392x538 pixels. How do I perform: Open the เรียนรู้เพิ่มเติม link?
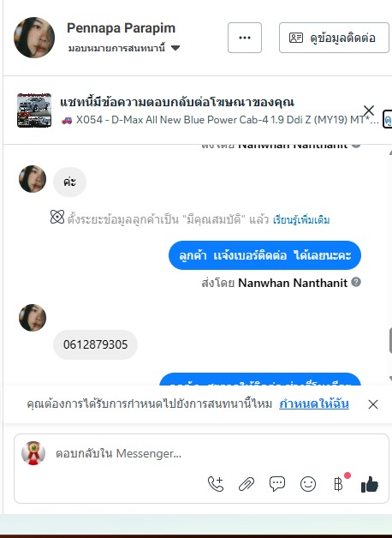pos(301,219)
